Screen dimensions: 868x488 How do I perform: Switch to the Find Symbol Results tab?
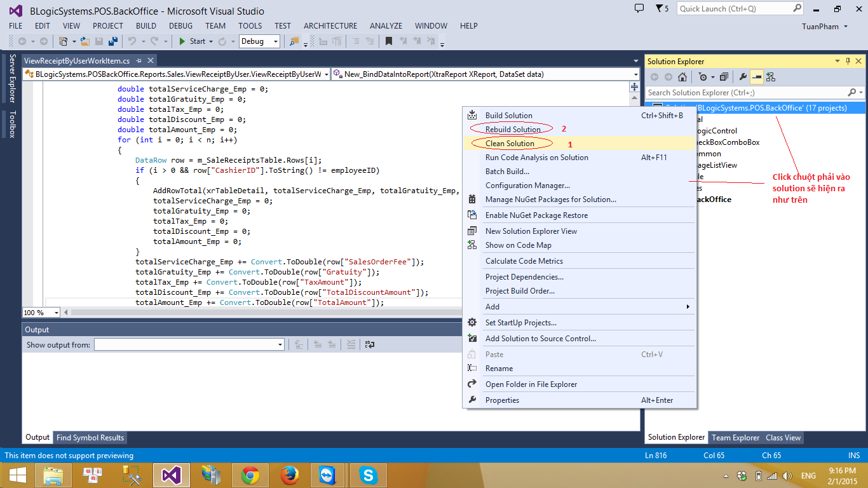point(90,437)
